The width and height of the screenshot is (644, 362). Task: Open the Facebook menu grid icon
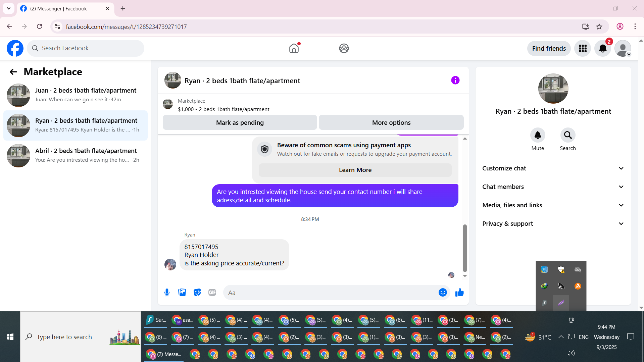point(583,48)
